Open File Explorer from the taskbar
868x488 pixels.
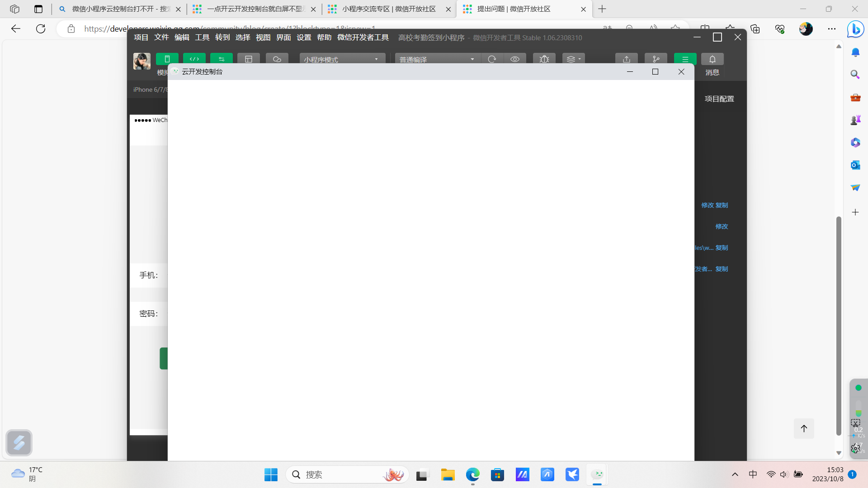[448, 475]
